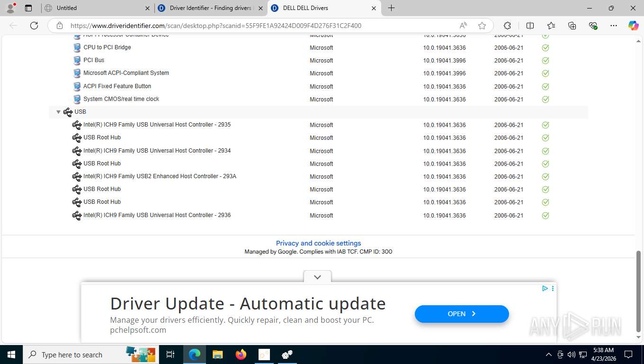Click Microsoft ACPI-Compliant System device icon
Screen dimensions: 644x364
(77, 73)
